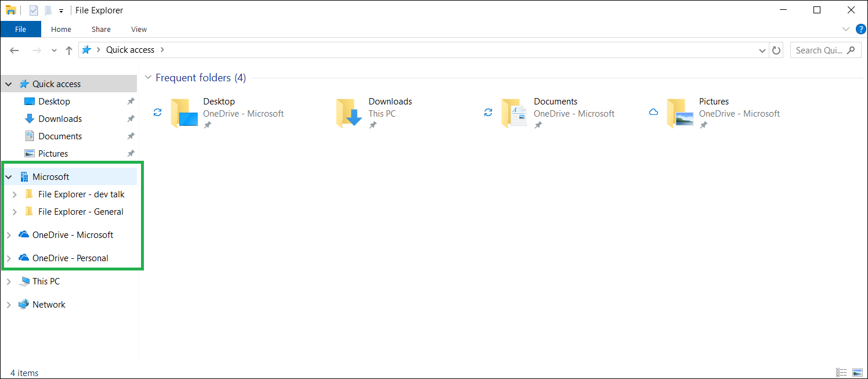Viewport: 868px width, 379px height.
Task: Click the Details view icon in the status bar
Action: point(841,372)
